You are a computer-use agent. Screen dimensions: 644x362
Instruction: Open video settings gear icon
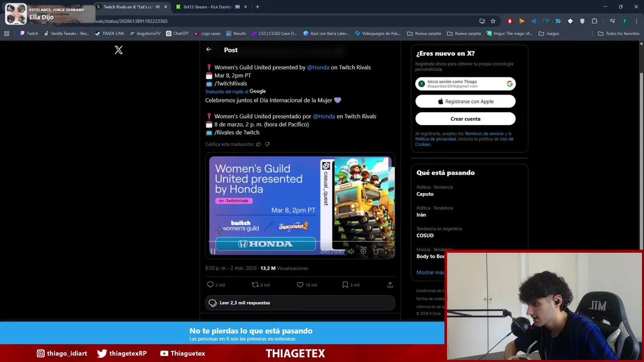(363, 251)
